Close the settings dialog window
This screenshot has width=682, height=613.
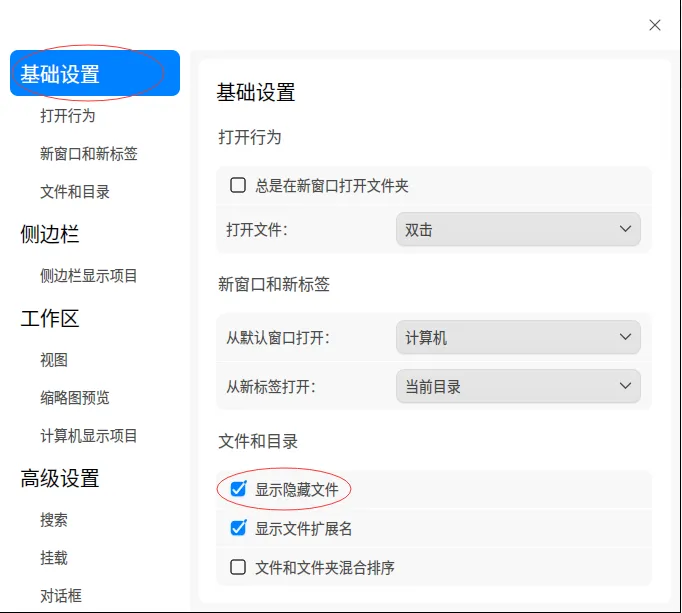point(655,25)
